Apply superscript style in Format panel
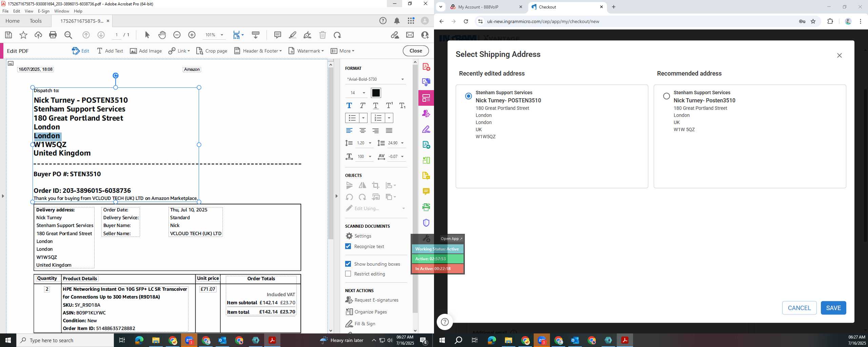 [389, 105]
